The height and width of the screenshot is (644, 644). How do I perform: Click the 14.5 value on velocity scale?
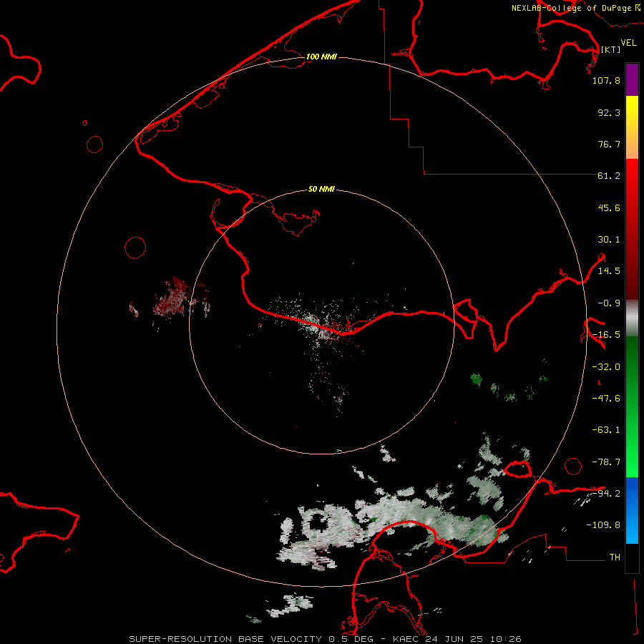(x=609, y=271)
